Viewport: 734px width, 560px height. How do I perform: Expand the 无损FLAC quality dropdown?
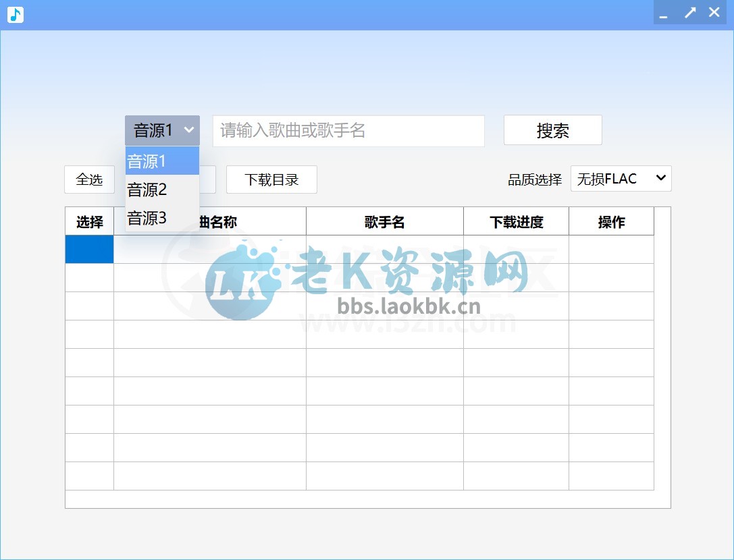(x=621, y=178)
